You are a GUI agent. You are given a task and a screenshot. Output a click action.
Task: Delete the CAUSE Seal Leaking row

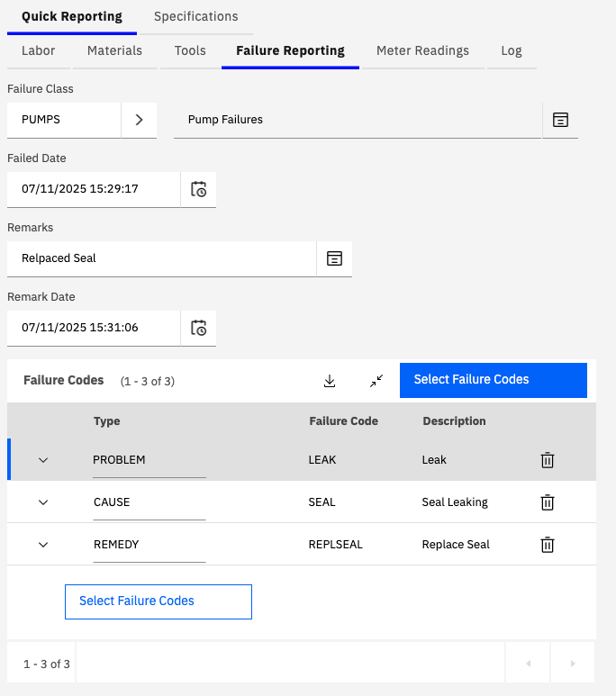point(547,502)
